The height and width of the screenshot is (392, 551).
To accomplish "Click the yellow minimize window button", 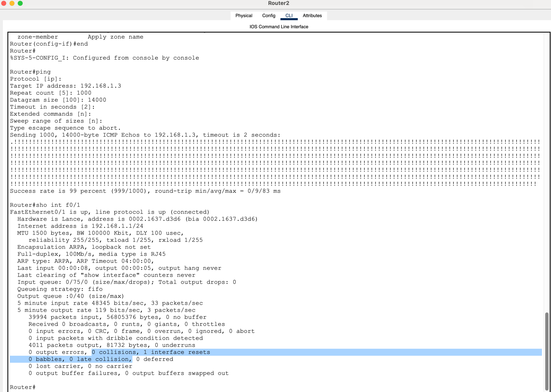I will coord(12,3).
